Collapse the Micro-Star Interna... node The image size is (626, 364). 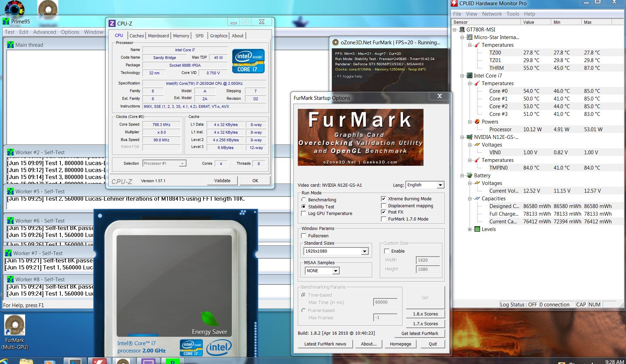462,37
